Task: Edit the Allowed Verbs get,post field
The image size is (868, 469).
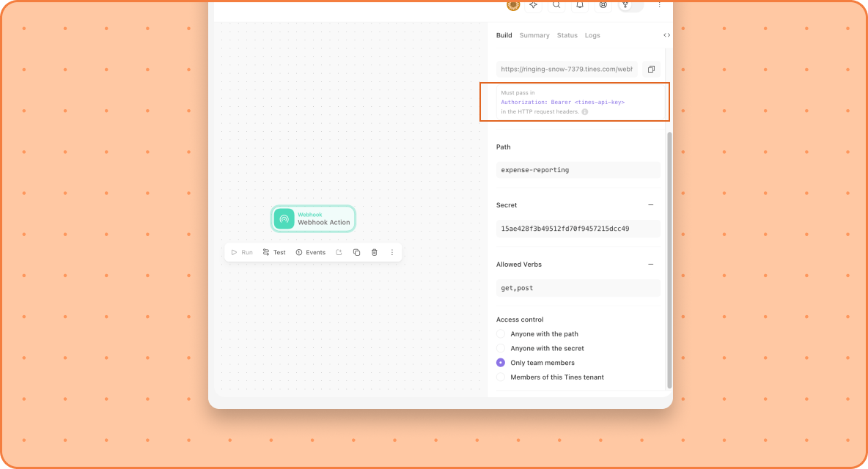Action: [578, 288]
